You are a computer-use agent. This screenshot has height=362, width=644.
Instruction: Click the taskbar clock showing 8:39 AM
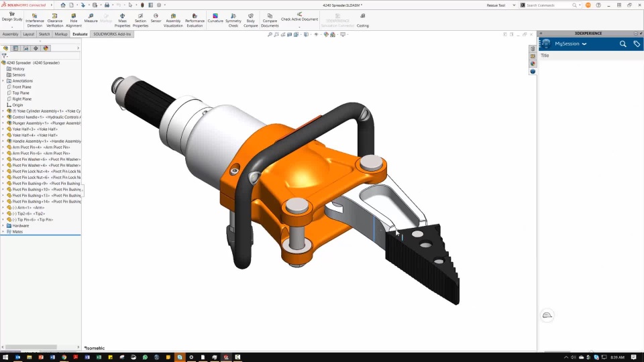[617, 357]
